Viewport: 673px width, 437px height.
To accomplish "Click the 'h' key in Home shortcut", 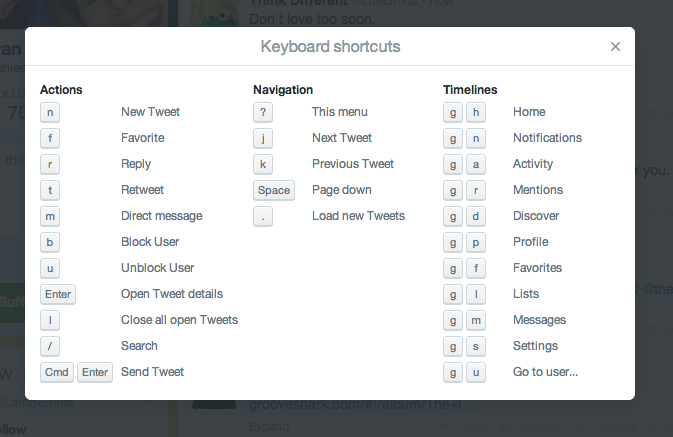I will tap(476, 112).
